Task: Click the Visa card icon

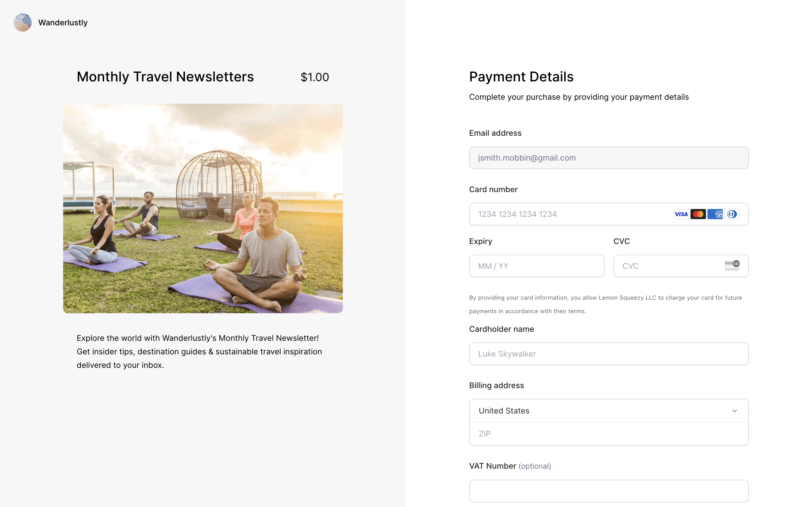Action: [x=681, y=214]
